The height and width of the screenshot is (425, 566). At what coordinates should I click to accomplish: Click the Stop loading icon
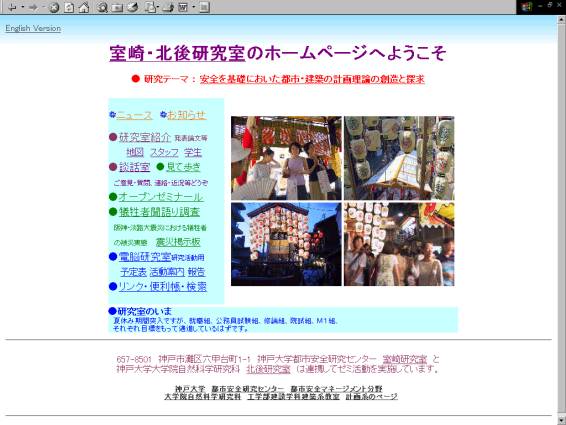pos(54,7)
